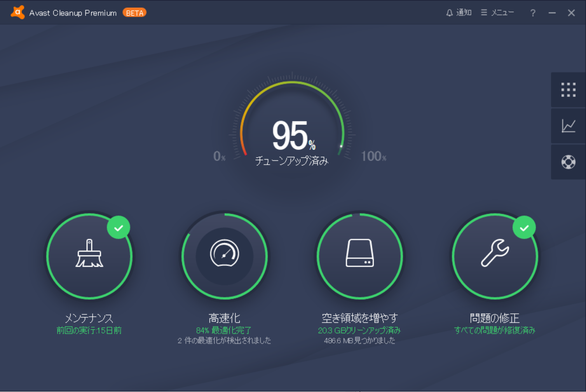Open the statistics chart icon in sidebar
The width and height of the screenshot is (586, 392).
pyautogui.click(x=568, y=125)
